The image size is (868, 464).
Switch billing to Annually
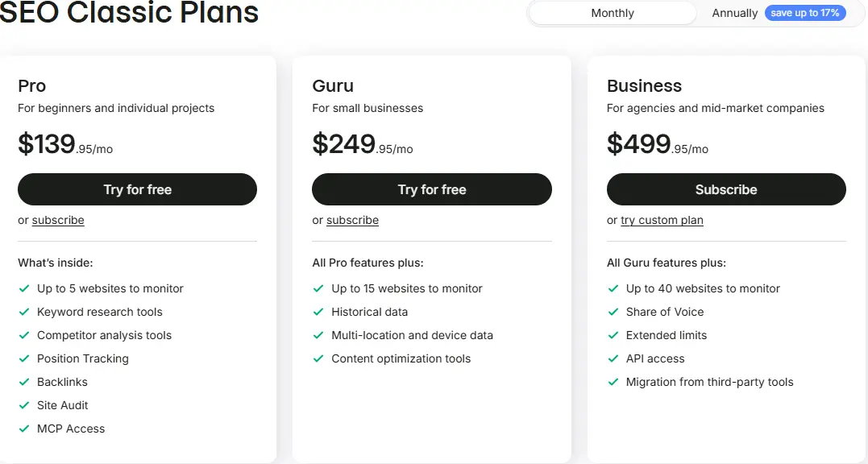coord(734,13)
